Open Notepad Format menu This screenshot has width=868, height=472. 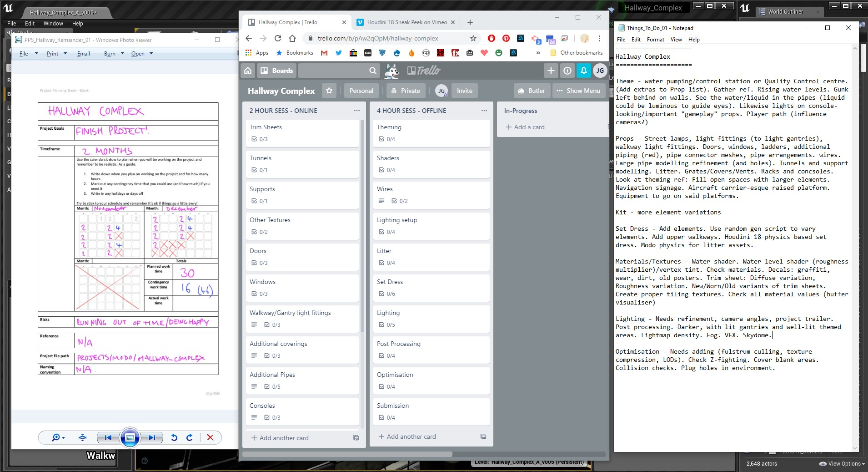(656, 40)
